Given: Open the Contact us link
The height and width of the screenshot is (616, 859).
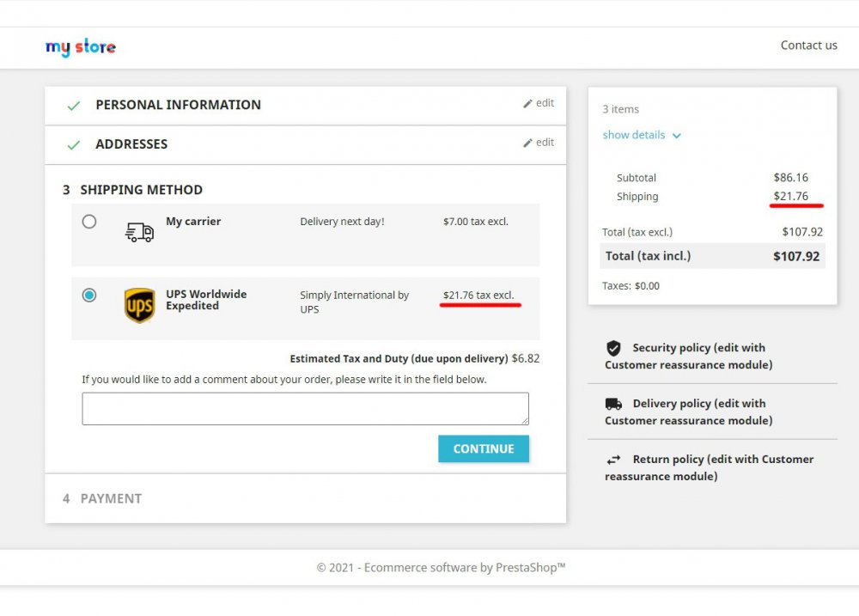Looking at the screenshot, I should click(x=808, y=45).
